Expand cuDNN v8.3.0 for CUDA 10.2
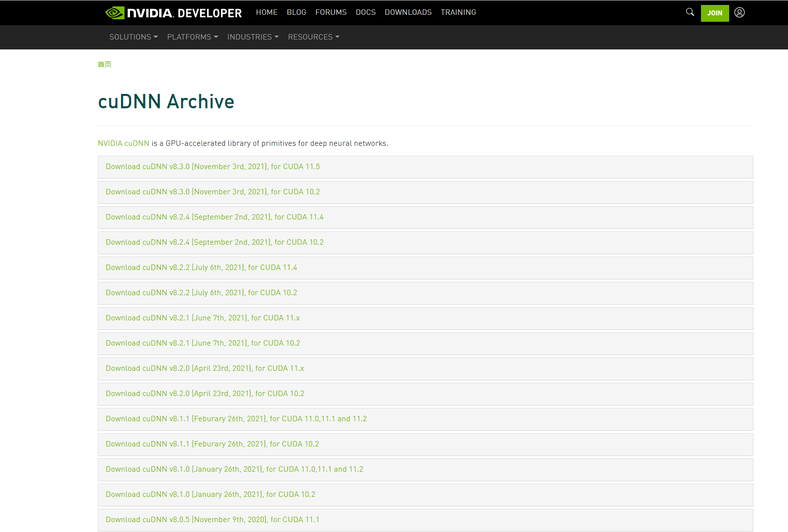The image size is (788, 532). tap(425, 192)
